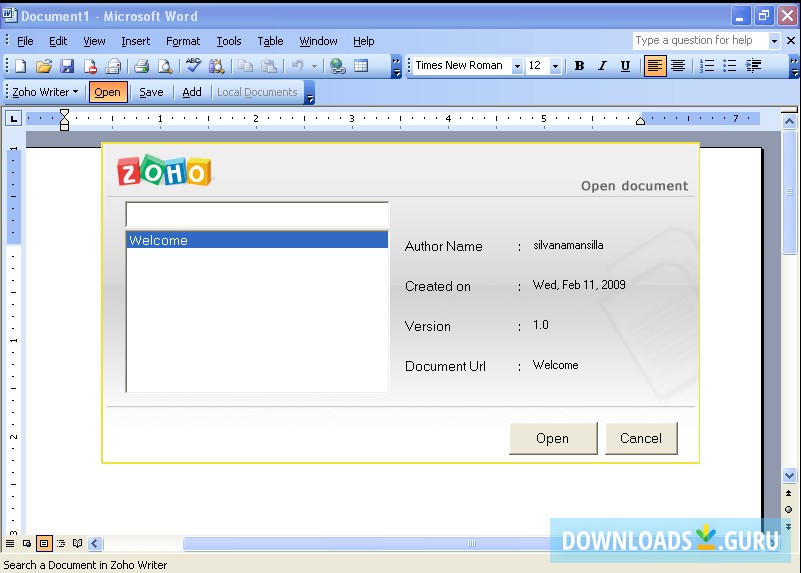The width and height of the screenshot is (801, 573).
Task: Cancel the Open document dialog
Action: click(641, 438)
